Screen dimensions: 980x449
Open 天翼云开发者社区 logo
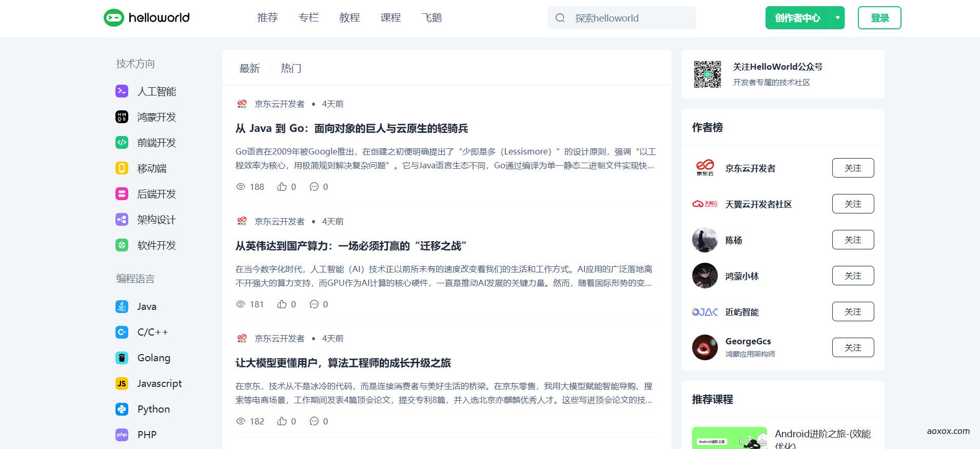[705, 204]
